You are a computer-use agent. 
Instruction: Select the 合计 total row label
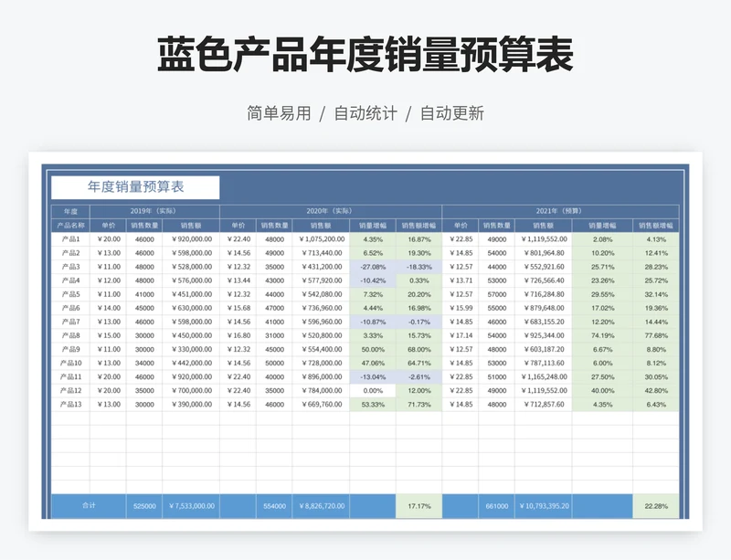[x=89, y=505]
